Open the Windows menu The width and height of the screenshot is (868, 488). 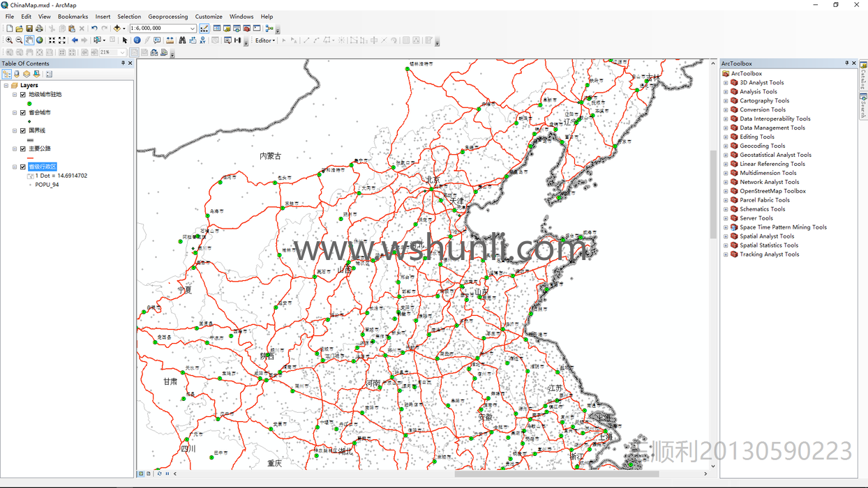[x=241, y=17]
